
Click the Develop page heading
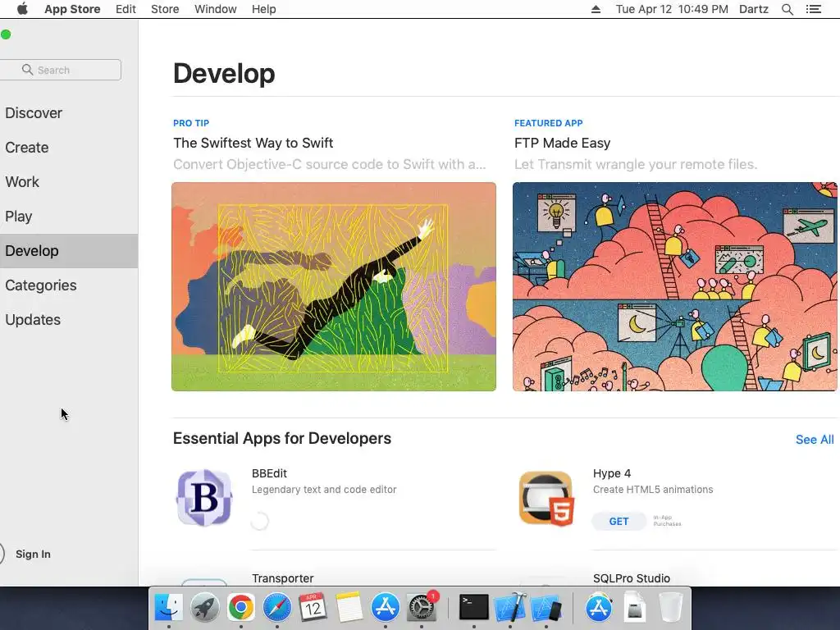pyautogui.click(x=224, y=73)
